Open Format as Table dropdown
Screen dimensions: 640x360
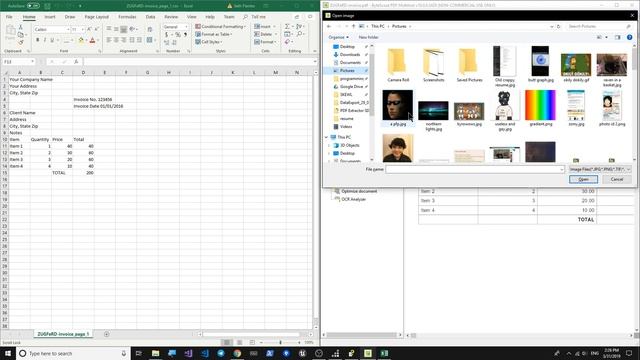point(214,34)
